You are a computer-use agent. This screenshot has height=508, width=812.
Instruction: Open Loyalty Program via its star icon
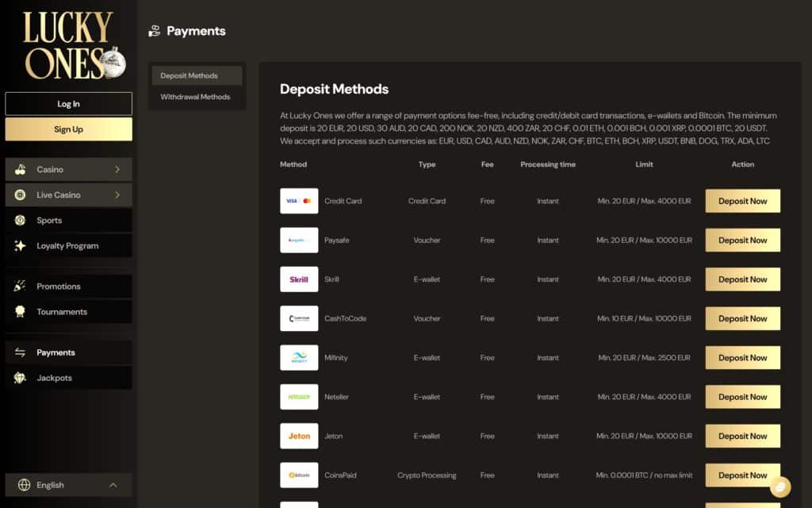[x=20, y=245]
